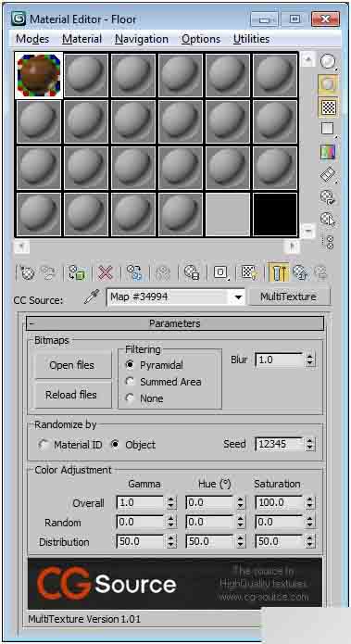The height and width of the screenshot is (644, 351).
Task: Click the Go to Parent icon
Action: pyautogui.click(x=300, y=272)
